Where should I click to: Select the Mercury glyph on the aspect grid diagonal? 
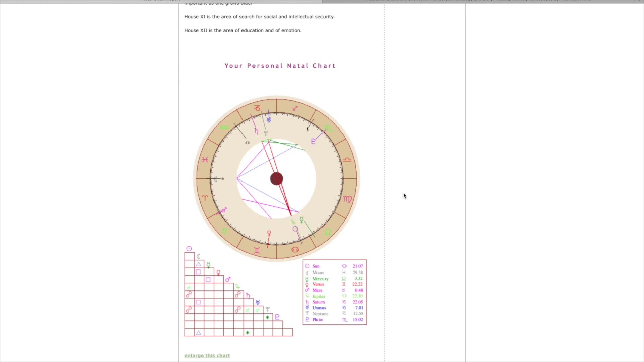(208, 264)
